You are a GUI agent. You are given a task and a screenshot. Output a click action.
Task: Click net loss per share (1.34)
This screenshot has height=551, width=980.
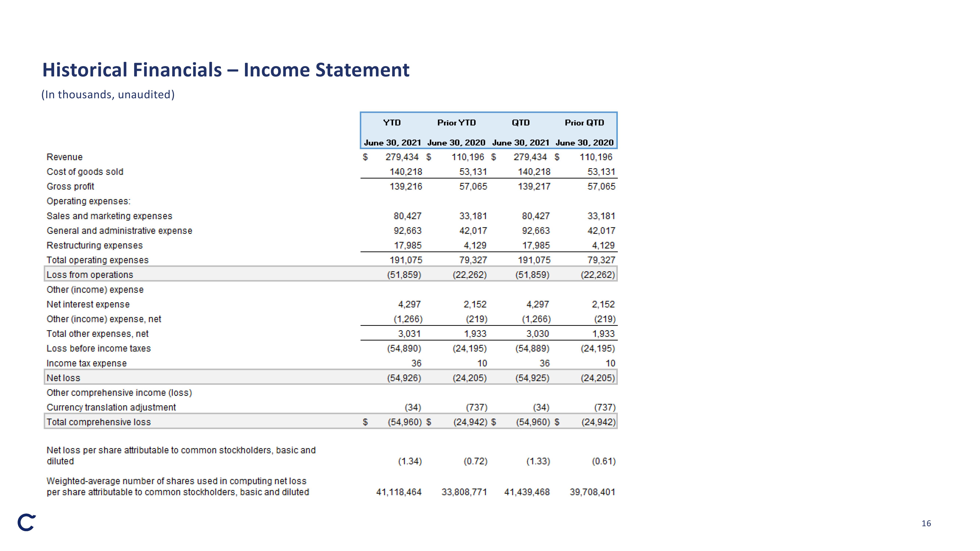[410, 461]
